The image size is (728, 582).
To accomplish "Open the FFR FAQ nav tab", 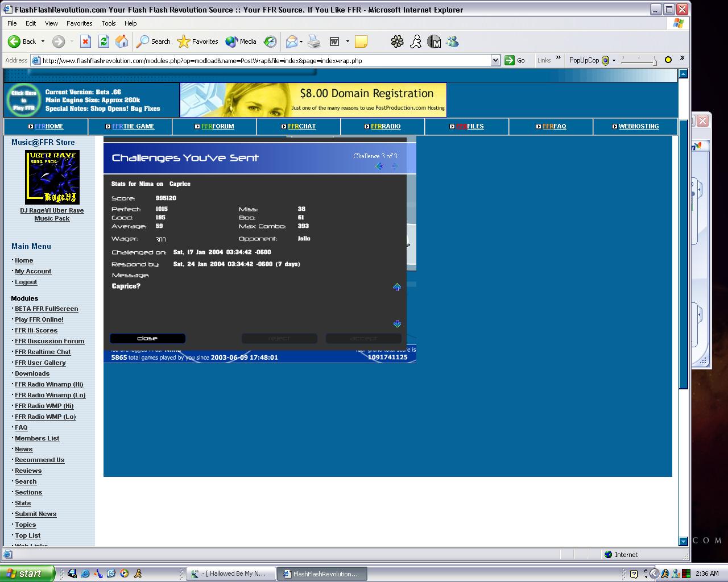I will click(x=551, y=126).
